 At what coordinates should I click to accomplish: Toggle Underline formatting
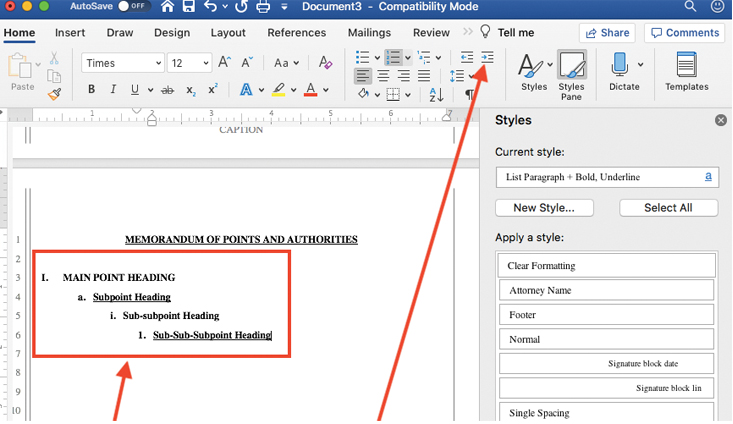point(137,90)
